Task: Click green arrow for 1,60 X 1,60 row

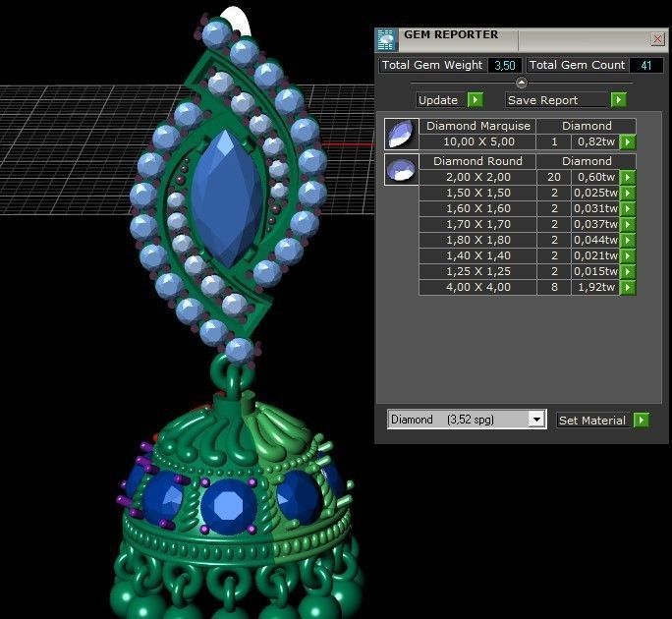Action: point(628,208)
